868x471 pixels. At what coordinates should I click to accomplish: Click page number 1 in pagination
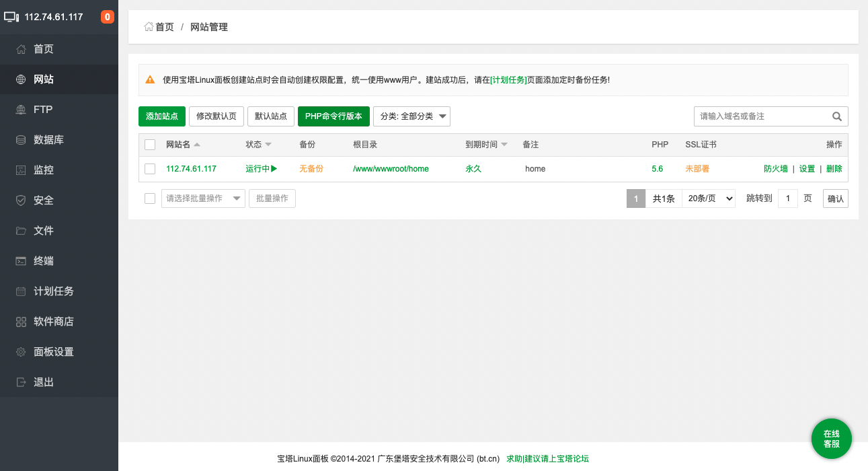click(636, 198)
